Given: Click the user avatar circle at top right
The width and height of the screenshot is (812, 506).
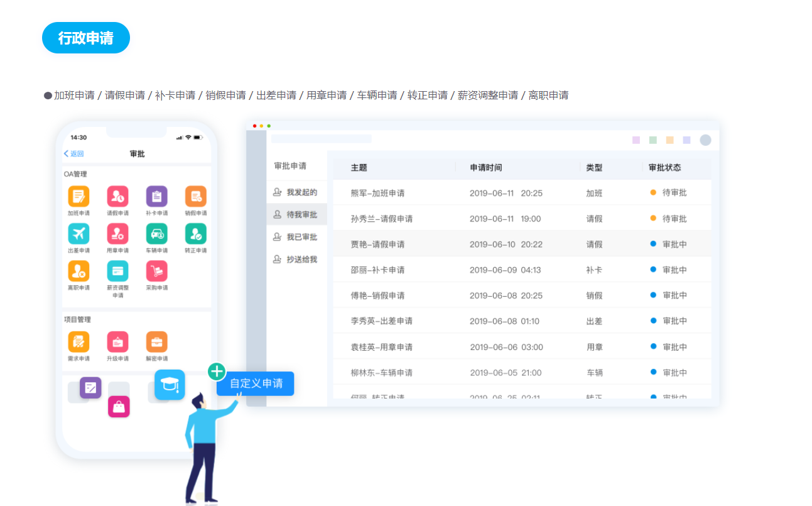Looking at the screenshot, I should 705,140.
